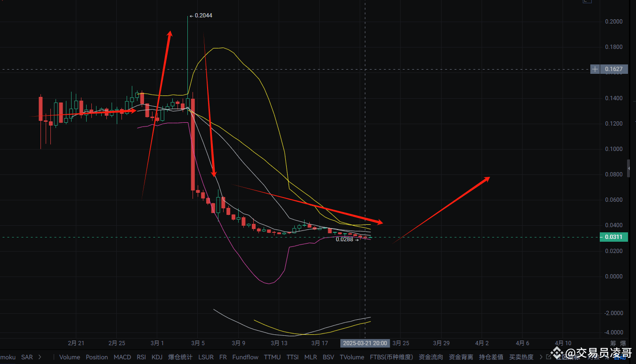636x364 pixels.
Task: Click the 资金流向 indicator link
Action: 431,357
